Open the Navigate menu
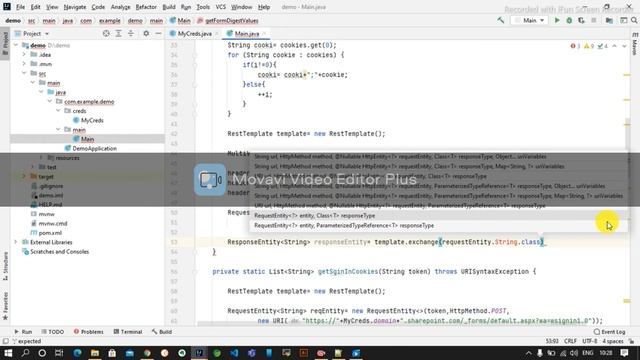 [75, 7]
